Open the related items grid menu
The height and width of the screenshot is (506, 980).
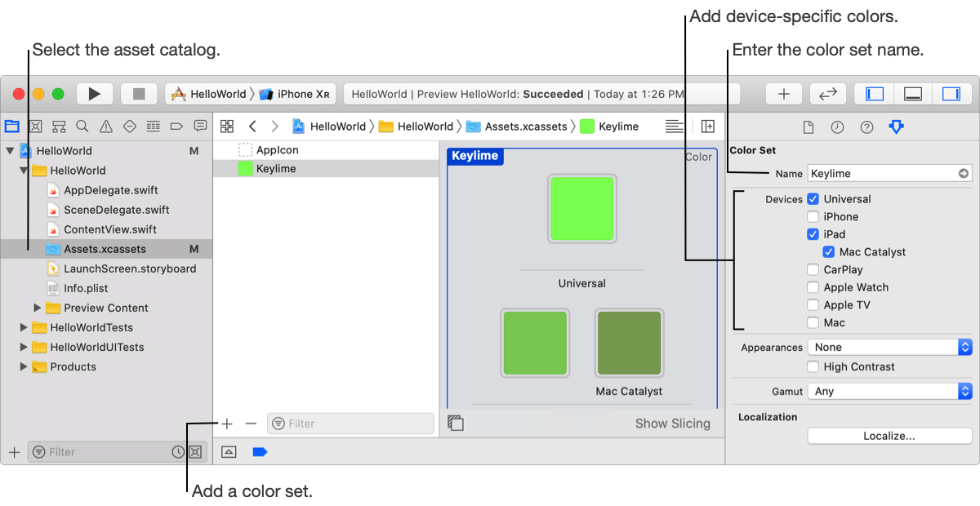[x=227, y=126]
